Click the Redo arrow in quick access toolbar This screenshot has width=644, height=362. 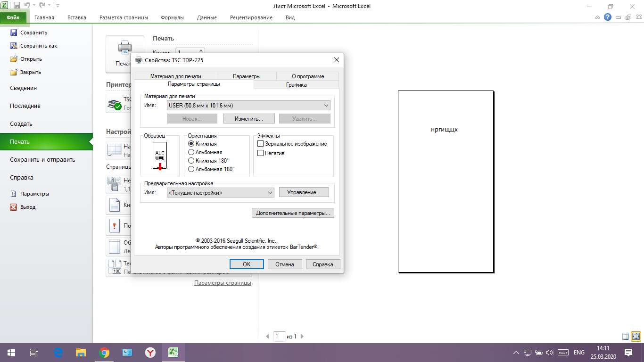[42, 6]
